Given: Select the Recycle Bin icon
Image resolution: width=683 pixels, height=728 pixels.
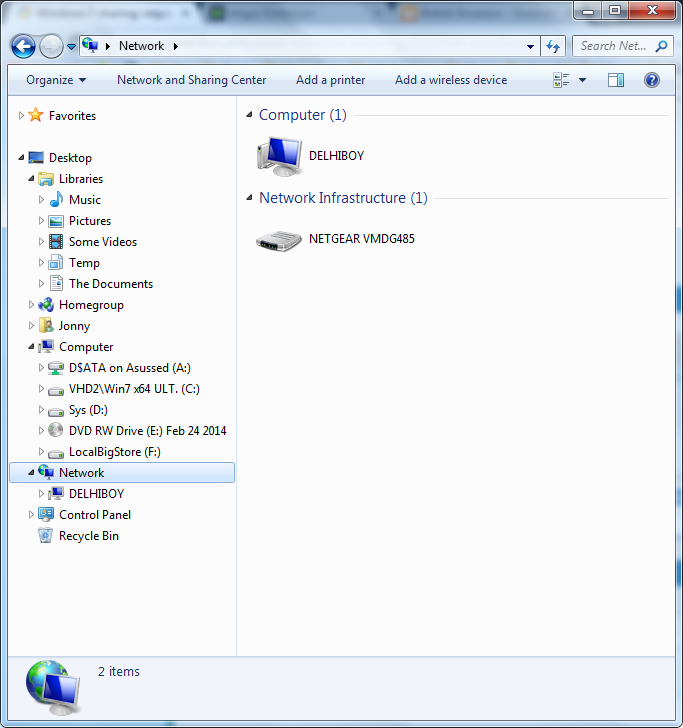Looking at the screenshot, I should point(46,535).
